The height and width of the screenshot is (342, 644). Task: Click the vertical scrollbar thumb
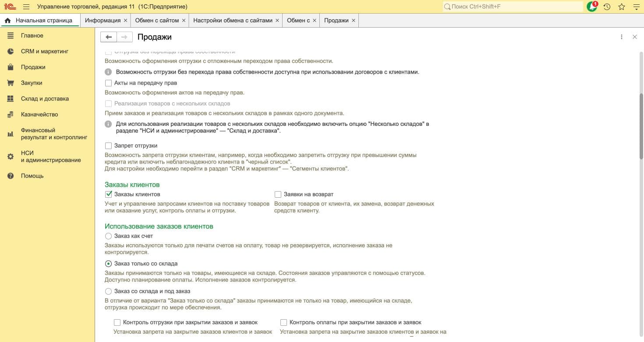pos(641,126)
